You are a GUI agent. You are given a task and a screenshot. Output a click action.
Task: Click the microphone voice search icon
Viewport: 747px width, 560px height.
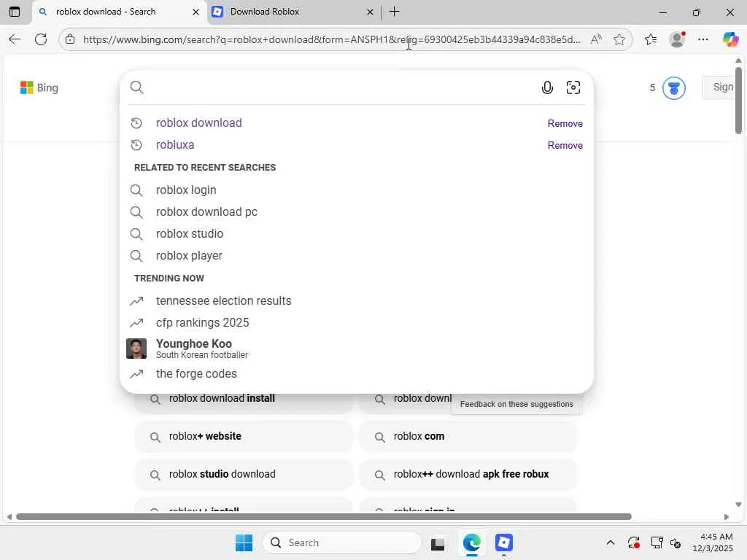[x=547, y=88]
